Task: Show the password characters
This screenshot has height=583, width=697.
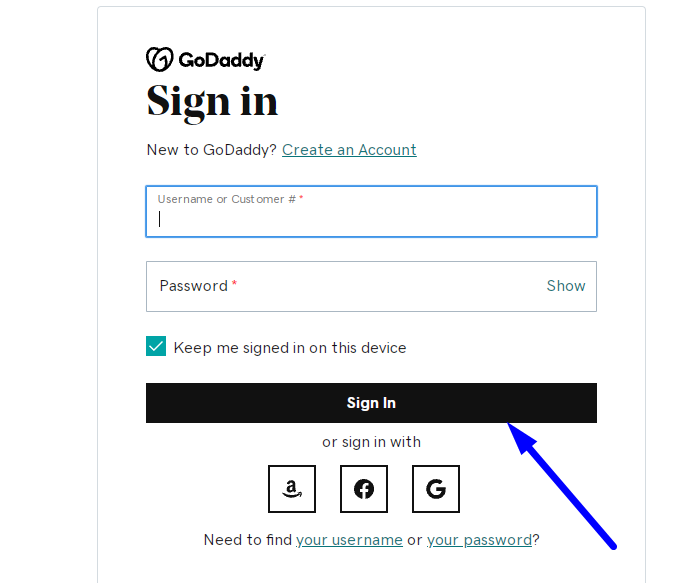Action: click(x=565, y=286)
